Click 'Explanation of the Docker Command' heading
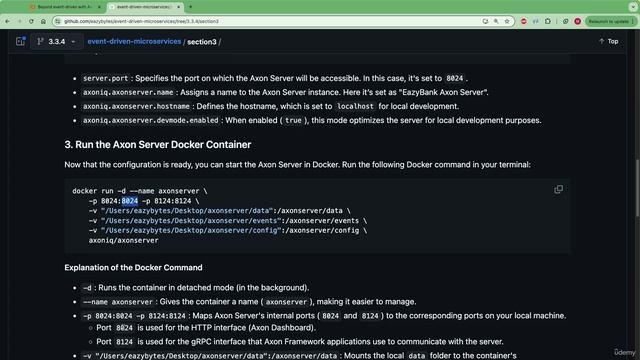Image resolution: width=640 pixels, height=360 pixels. [133, 268]
